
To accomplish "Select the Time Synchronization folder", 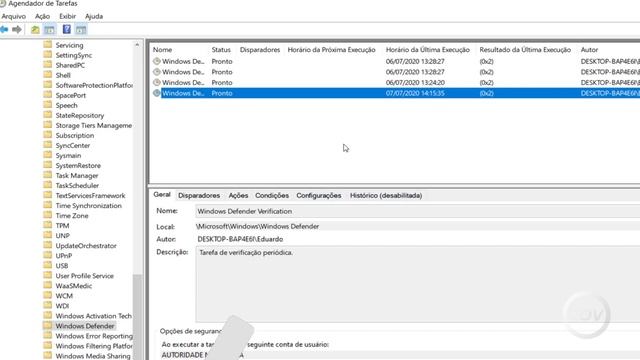I will 89,206.
